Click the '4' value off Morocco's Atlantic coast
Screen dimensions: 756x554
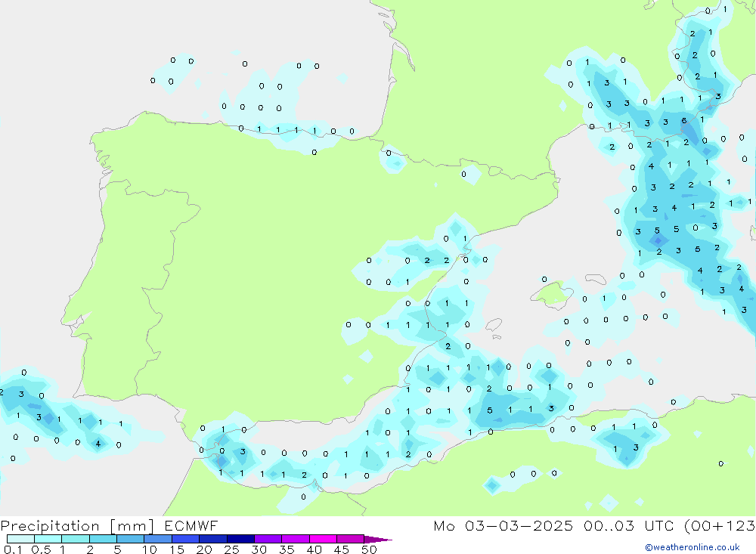coord(98,444)
